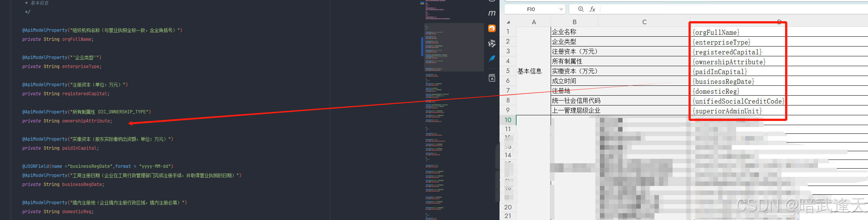The image size is (868, 220).
Task: Select row 8 header in spreadsheet
Action: [508, 100]
